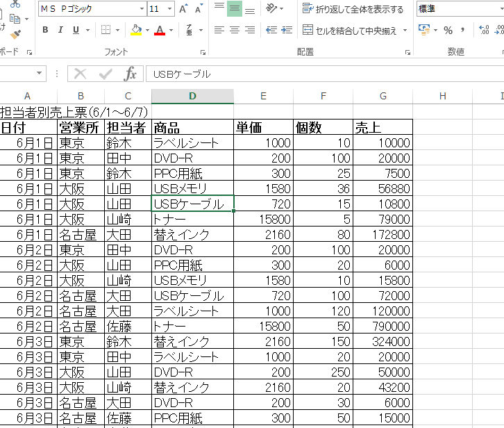Open the borders dropdown arrow
The image size is (504, 428).
117,31
